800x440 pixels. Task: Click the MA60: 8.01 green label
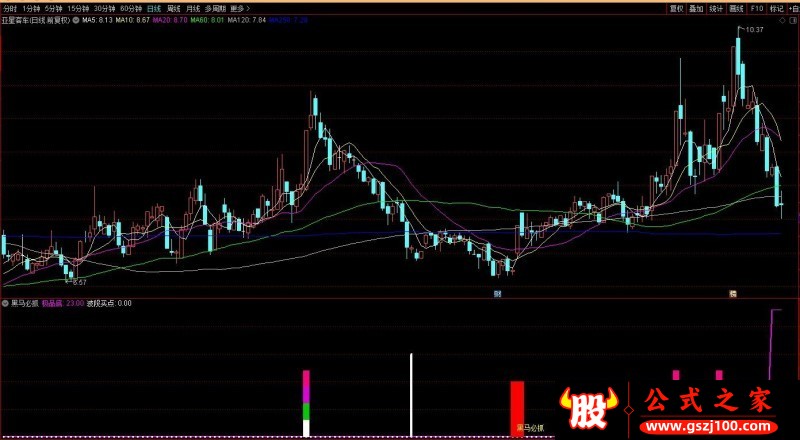coord(208,20)
